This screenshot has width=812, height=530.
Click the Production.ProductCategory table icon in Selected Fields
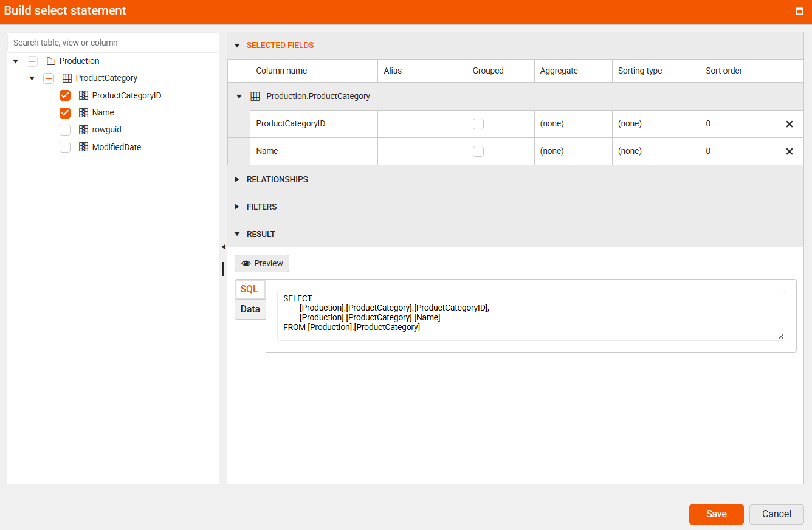pyautogui.click(x=254, y=95)
